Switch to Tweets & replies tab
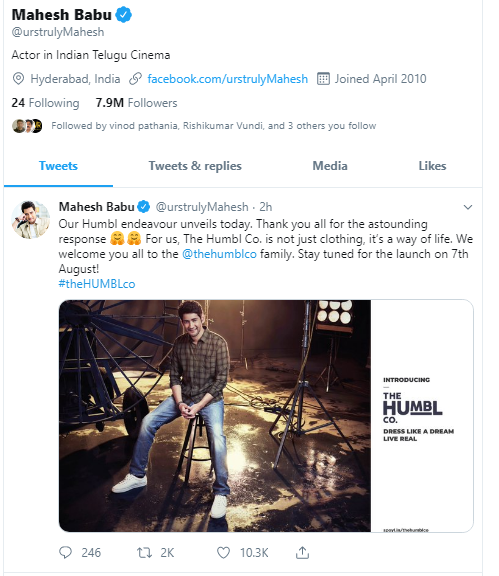Image resolution: width=499 pixels, height=576 pixels. coord(195,166)
